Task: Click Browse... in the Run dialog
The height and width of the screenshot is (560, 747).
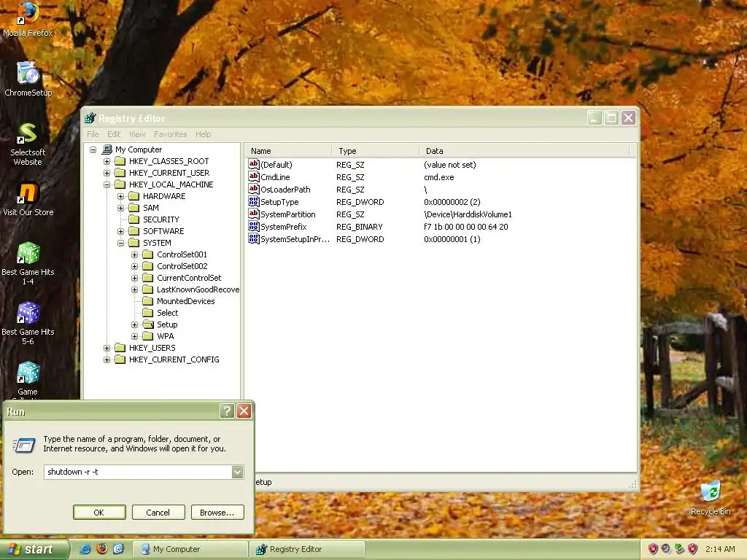Action: pos(217,513)
